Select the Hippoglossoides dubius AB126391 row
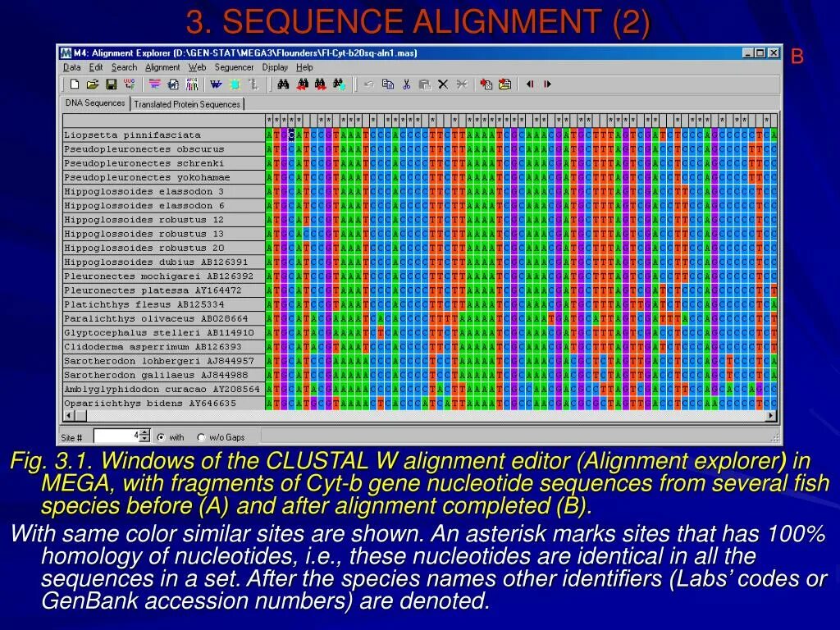The image size is (840, 630). (x=164, y=262)
